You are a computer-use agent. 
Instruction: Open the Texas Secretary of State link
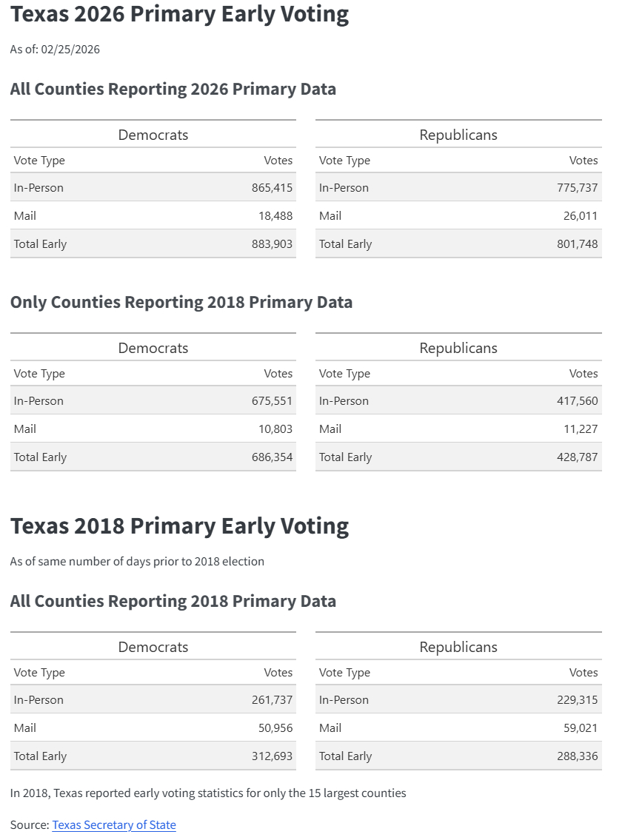point(114,824)
